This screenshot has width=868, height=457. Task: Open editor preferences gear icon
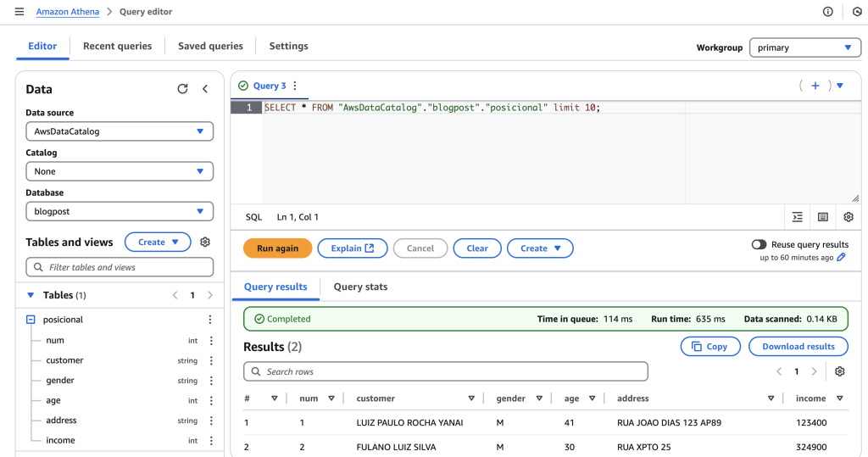tap(849, 217)
